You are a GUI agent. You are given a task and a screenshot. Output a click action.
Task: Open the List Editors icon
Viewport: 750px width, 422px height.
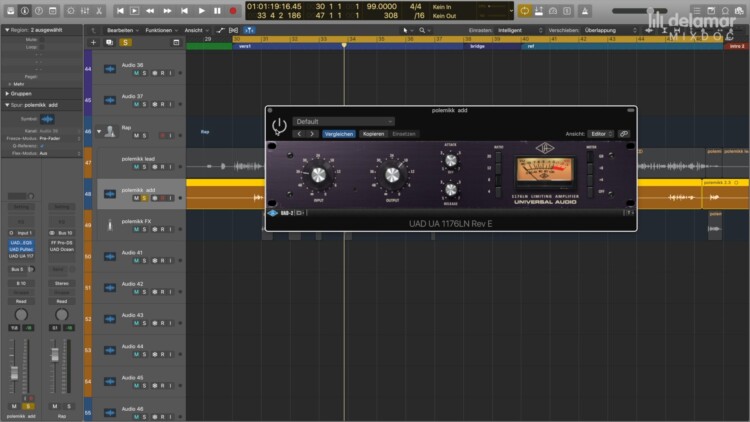click(697, 11)
